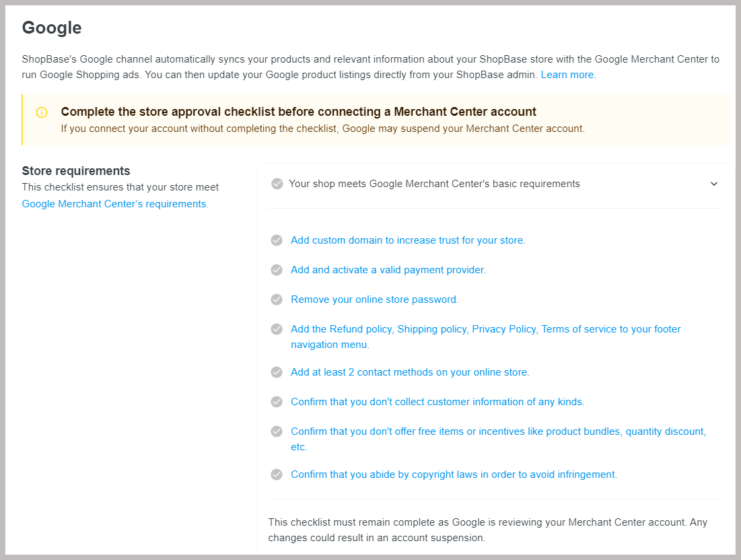Open Confirm you abide by copyright laws link

(454, 475)
